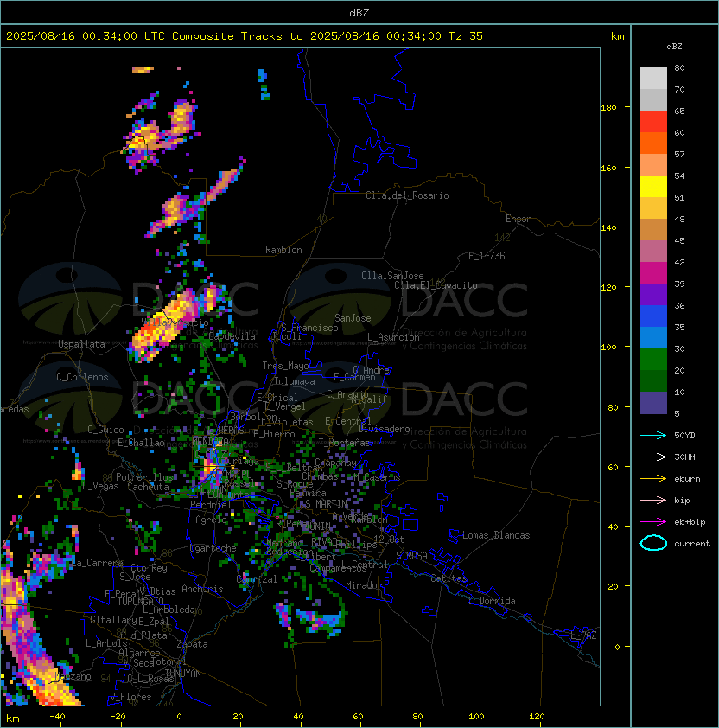Click the pink bip arrow legend icon
This screenshot has height=728, width=719.
(653, 501)
